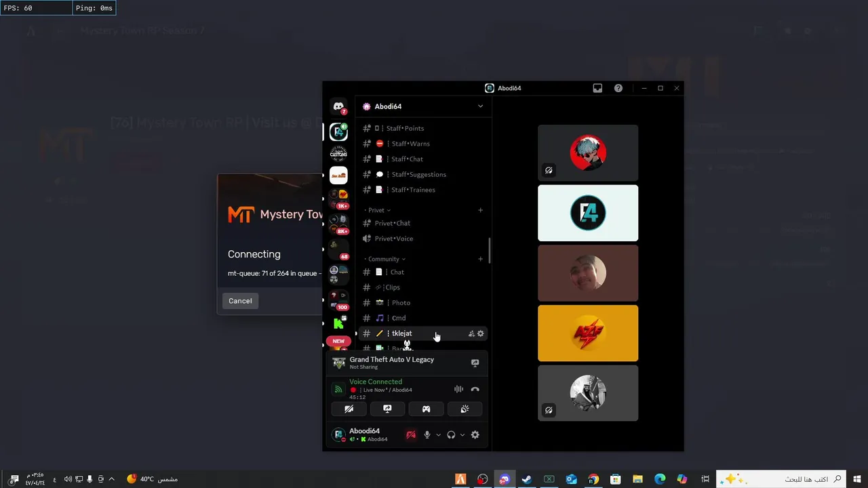This screenshot has width=868, height=488.
Task: Open the Photo channel
Action: pos(422,303)
